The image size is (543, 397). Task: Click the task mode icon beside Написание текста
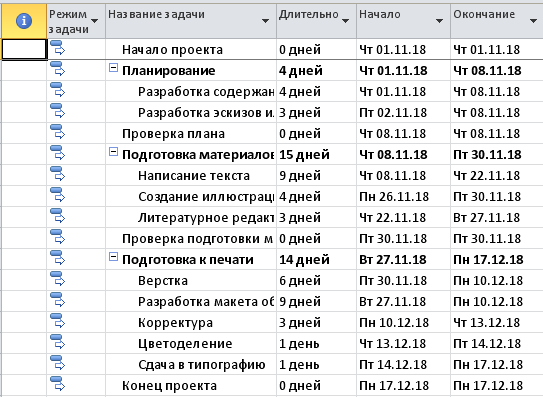[x=57, y=174]
